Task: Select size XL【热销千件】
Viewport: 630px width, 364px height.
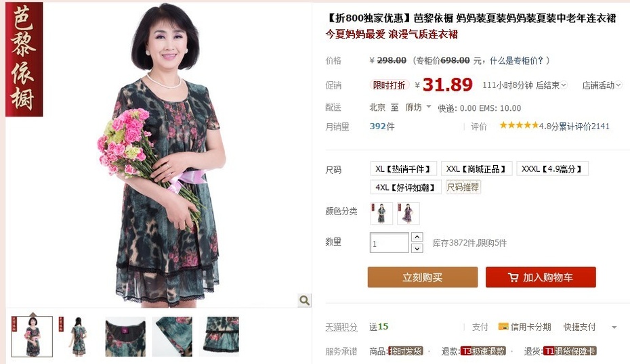Action: pos(403,169)
